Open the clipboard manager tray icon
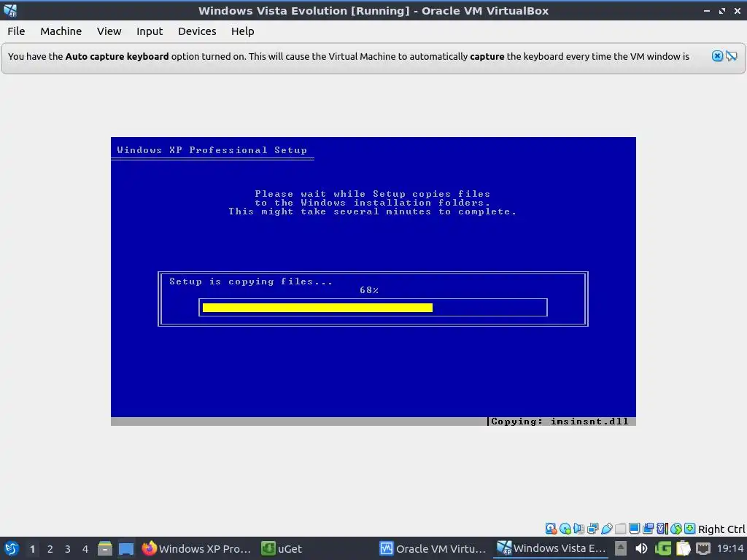The width and height of the screenshot is (747, 560). pos(683,548)
